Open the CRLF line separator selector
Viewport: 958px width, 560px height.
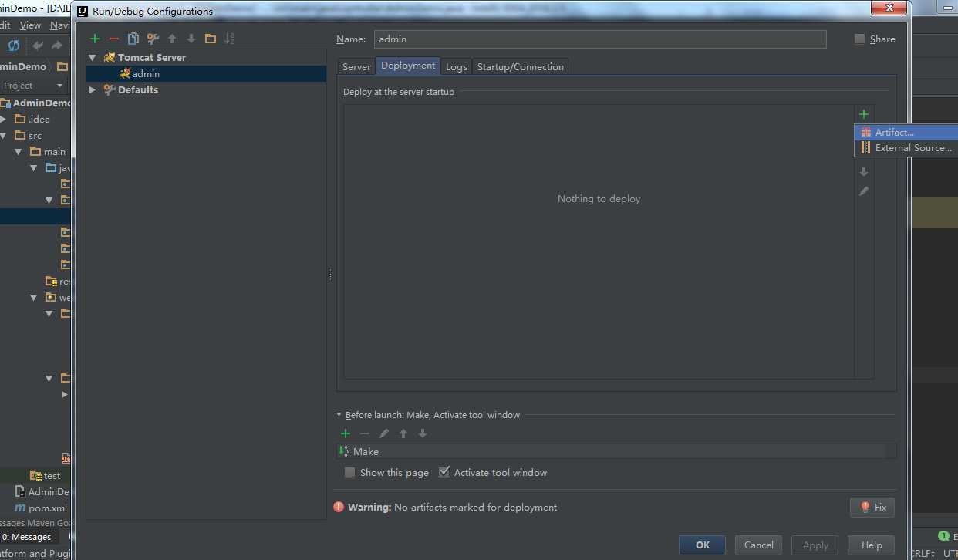pos(922,553)
